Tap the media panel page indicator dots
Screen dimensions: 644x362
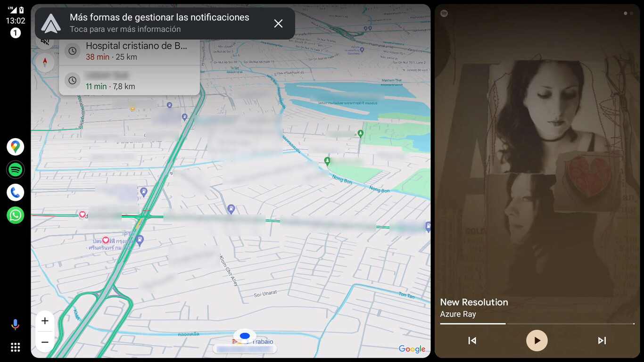click(x=628, y=14)
